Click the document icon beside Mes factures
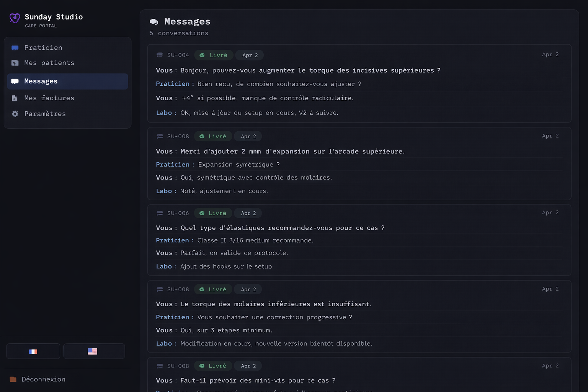Screen dimensions: 588x392 point(15,98)
